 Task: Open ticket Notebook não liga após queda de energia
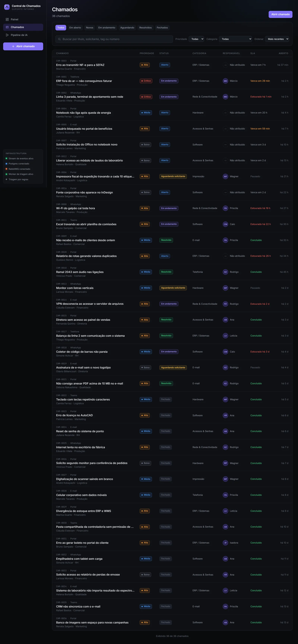172,113
